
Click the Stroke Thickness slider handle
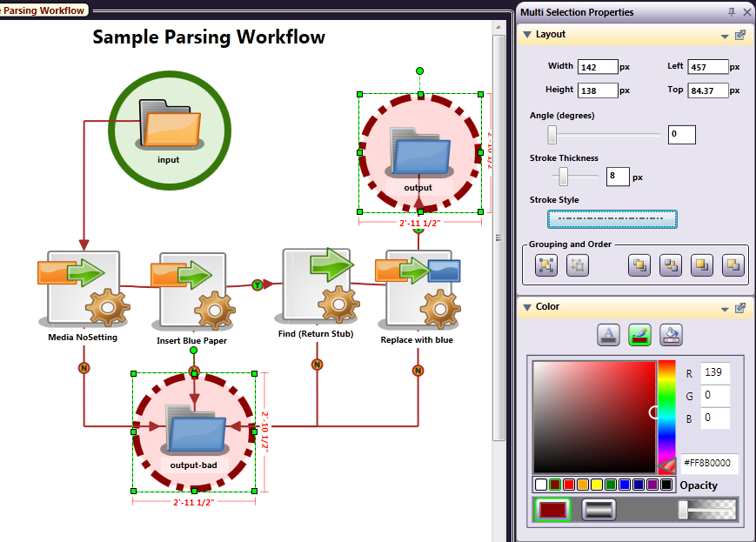563,177
